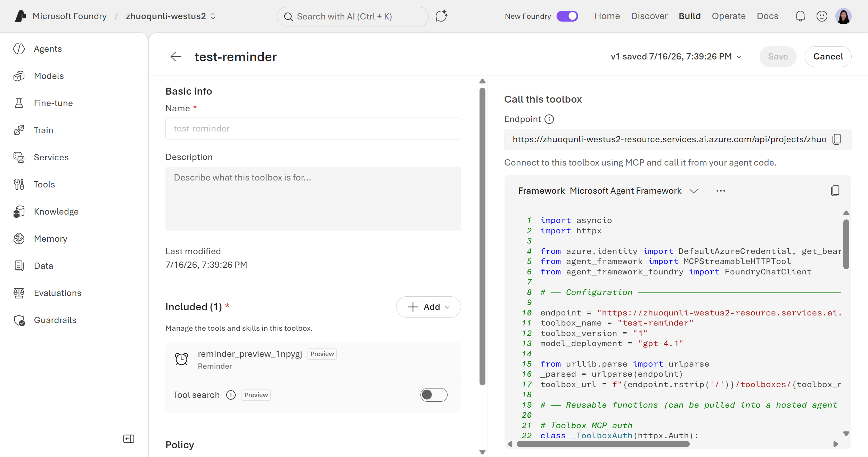Click the code scroll-right arrow

tap(836, 444)
